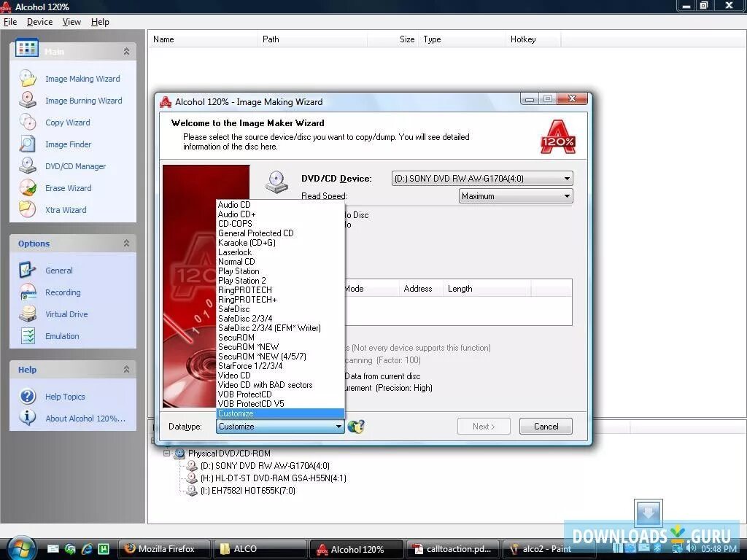Select (I:) EH7582I HOT655K drive
The image size is (747, 560).
248,491
